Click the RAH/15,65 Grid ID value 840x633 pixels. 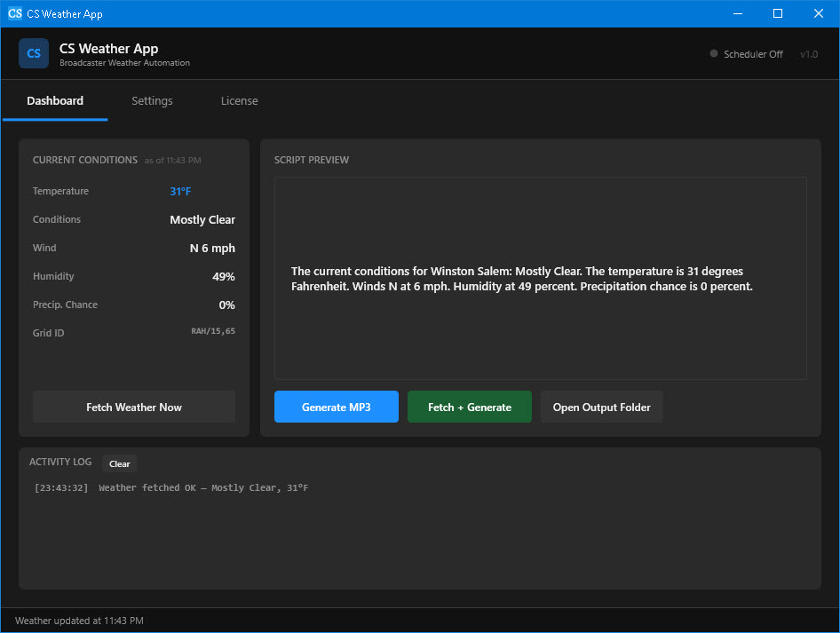click(x=213, y=331)
